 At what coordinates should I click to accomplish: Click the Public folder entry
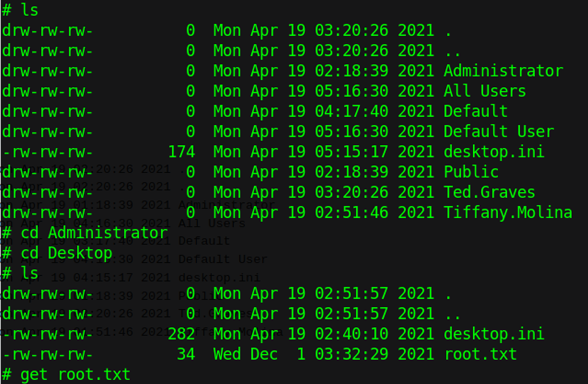471,172
